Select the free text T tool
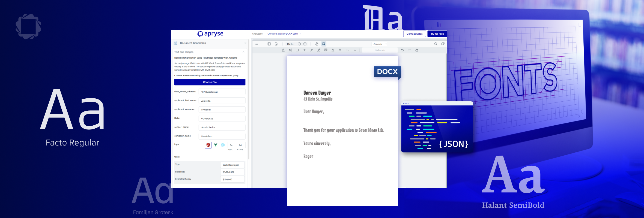The width and height of the screenshot is (644, 218). (304, 50)
